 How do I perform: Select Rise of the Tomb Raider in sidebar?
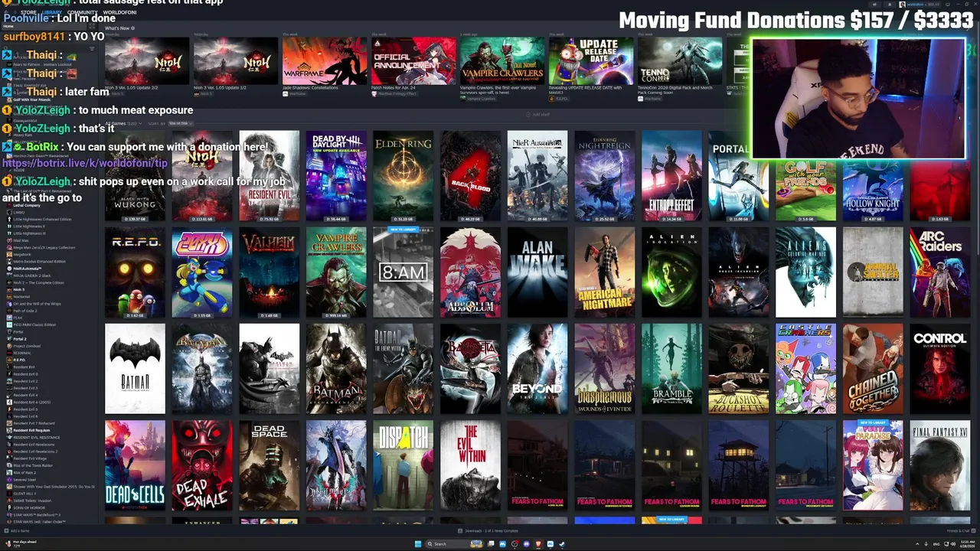coord(34,465)
